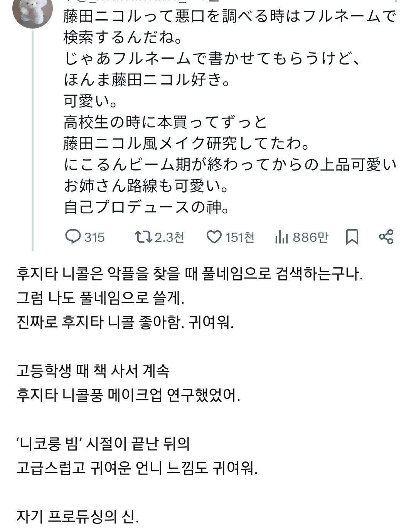Click the Korean line '고등학생 때 책 사서 계속'
Image resolution: width=416 pixels, height=532 pixels.
coord(93,371)
